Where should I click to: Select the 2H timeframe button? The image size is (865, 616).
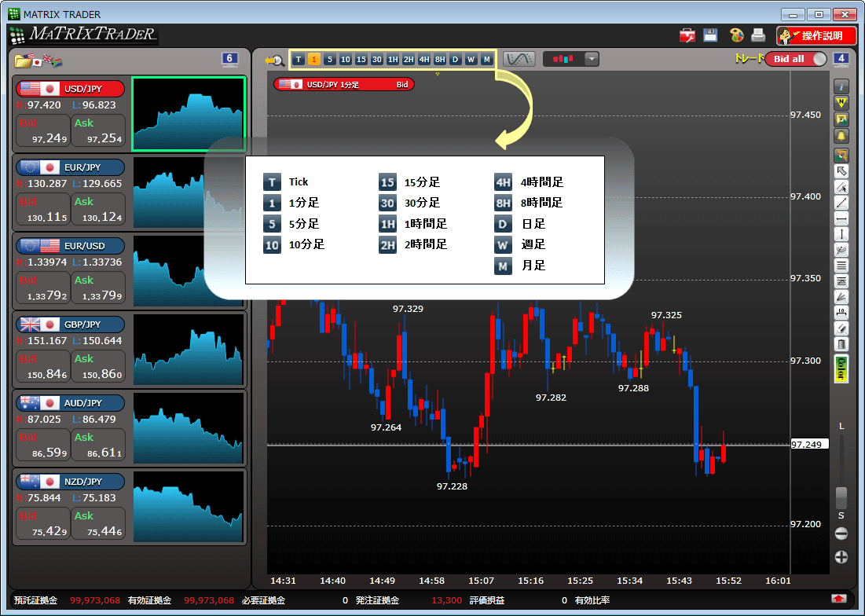409,59
